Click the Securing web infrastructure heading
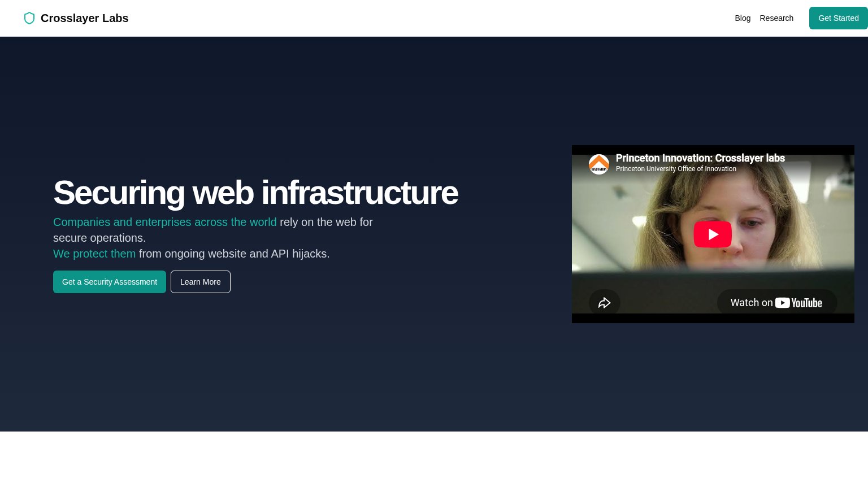Screen dimensions: 868x488 [255, 193]
